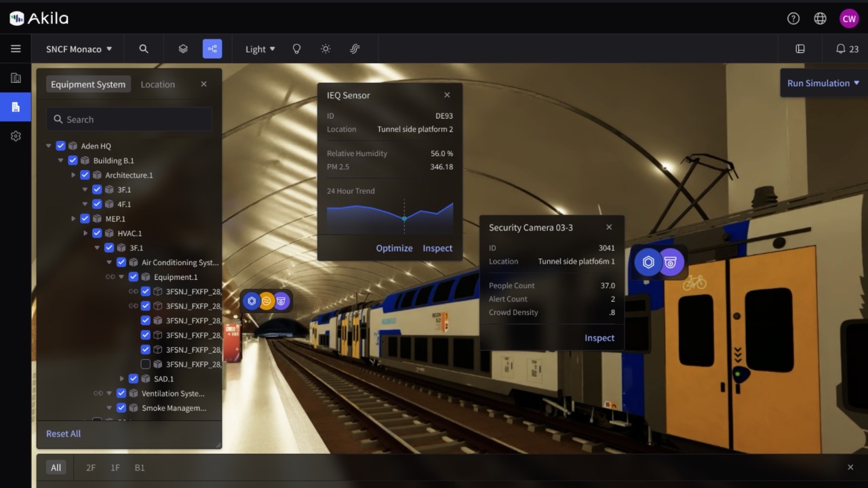Click the lightbulb icon in the toolbar
Image resolution: width=868 pixels, height=488 pixels.
pos(296,48)
